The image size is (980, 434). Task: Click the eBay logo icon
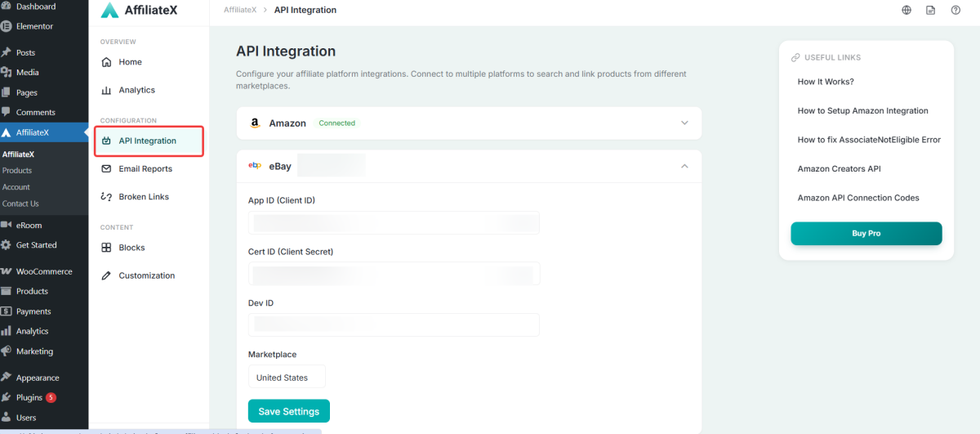tap(255, 166)
